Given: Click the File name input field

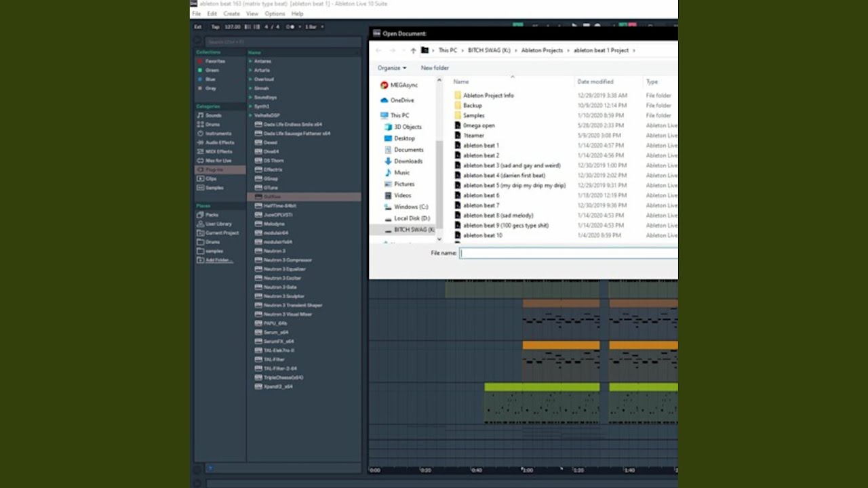Looking at the screenshot, I should [x=568, y=253].
